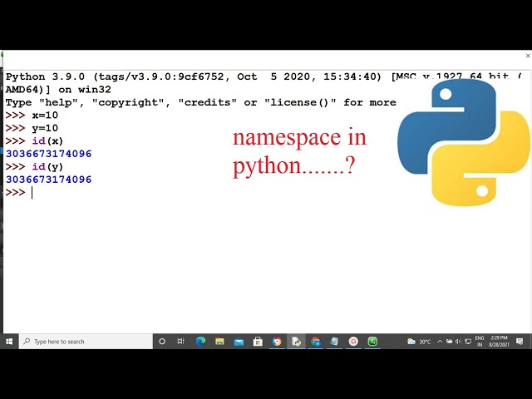Image resolution: width=532 pixels, height=399 pixels.
Task: Open Microsoft Store from the taskbar
Action: 258,342
